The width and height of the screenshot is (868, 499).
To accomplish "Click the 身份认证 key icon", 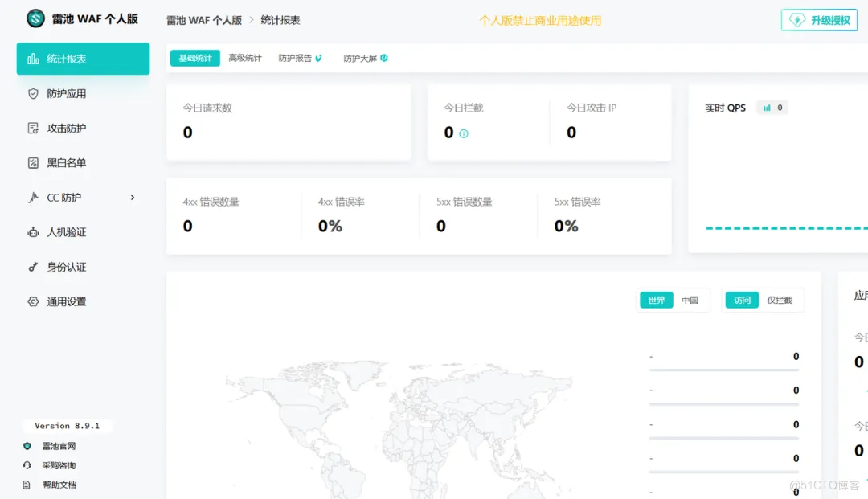I will (x=33, y=267).
